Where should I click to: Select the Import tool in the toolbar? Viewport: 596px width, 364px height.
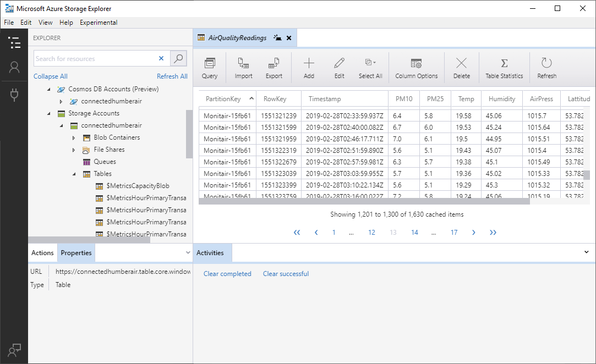pos(243,67)
